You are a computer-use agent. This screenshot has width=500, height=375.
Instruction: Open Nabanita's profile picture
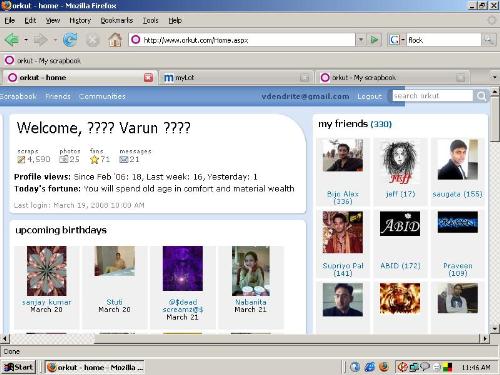tap(251, 271)
